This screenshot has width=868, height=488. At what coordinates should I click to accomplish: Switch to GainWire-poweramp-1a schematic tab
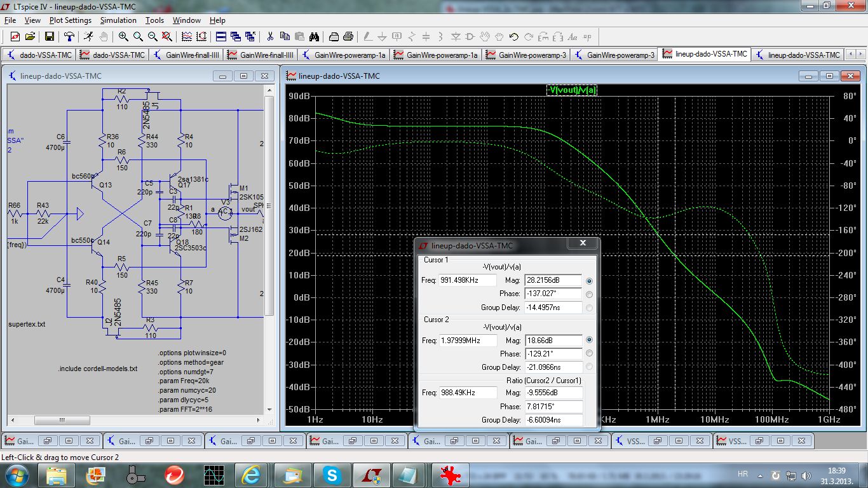coord(343,55)
